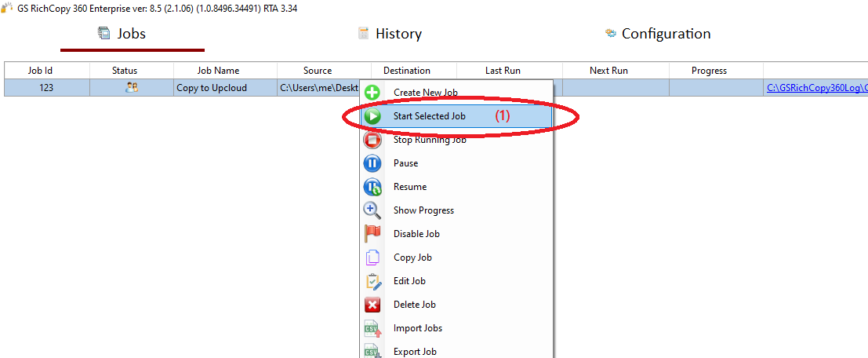Select Import Jobs menu entry
Viewport: 868px width, 358px height.
pyautogui.click(x=417, y=328)
